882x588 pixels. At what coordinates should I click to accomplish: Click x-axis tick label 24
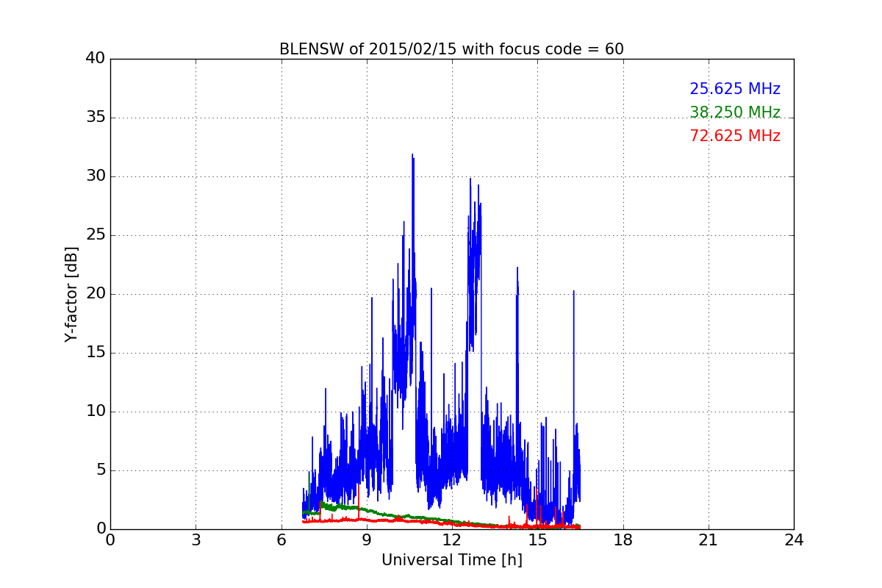tap(794, 540)
